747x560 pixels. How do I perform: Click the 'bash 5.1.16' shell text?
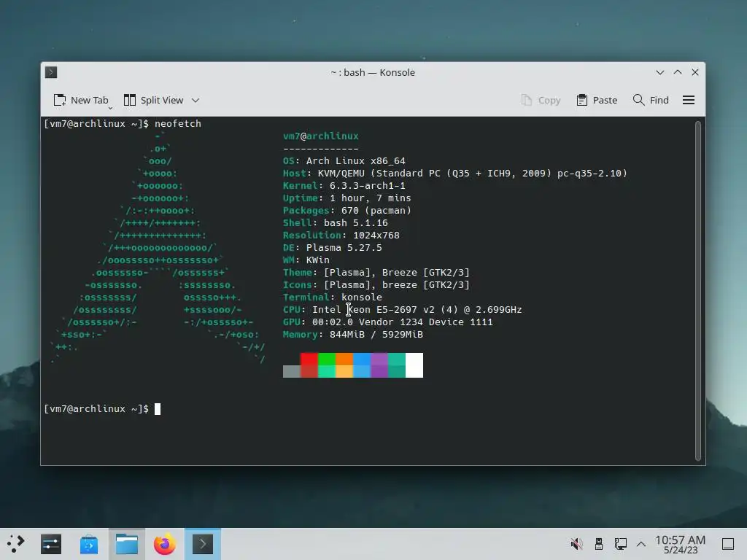356,223
